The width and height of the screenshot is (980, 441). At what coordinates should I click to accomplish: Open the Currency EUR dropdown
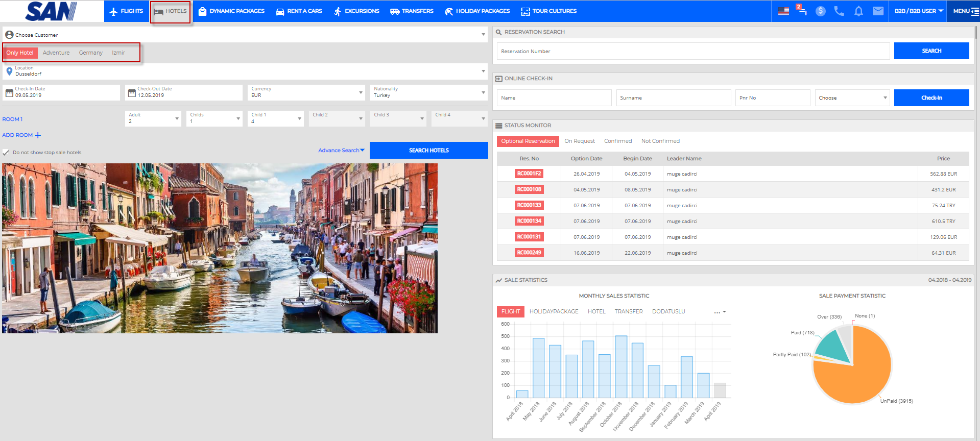point(306,92)
